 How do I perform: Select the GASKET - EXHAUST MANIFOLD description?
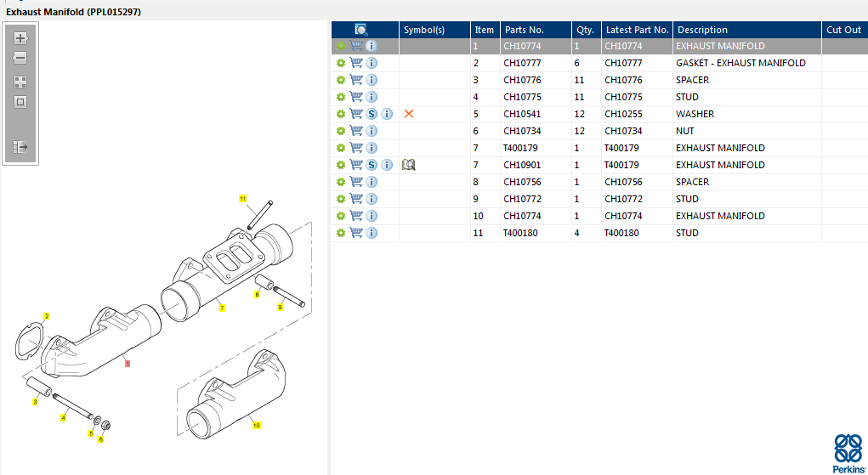click(x=740, y=63)
